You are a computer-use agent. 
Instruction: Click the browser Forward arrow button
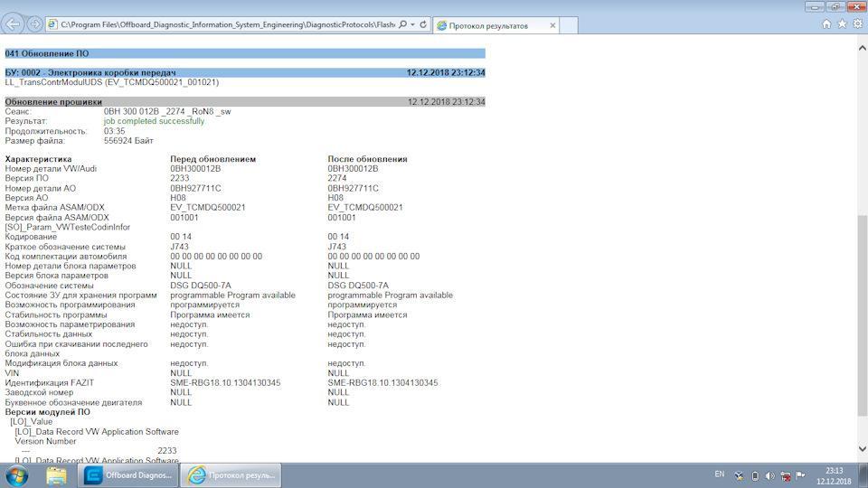(x=34, y=23)
